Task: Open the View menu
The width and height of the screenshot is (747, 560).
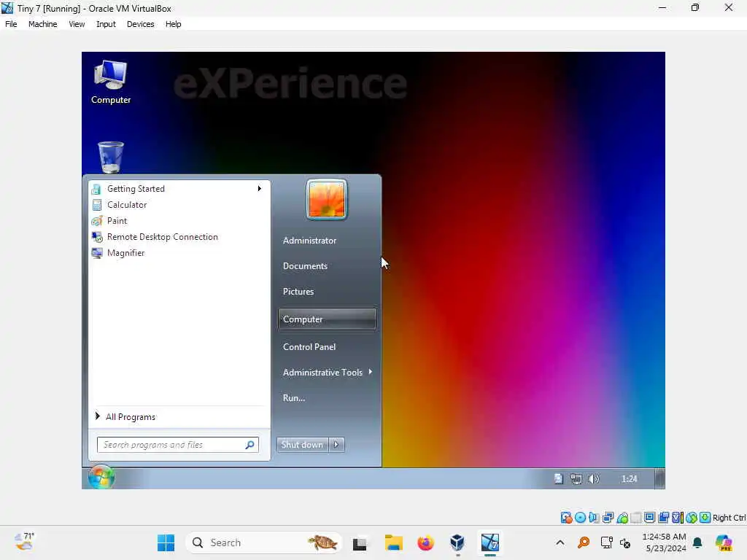Action: click(77, 24)
